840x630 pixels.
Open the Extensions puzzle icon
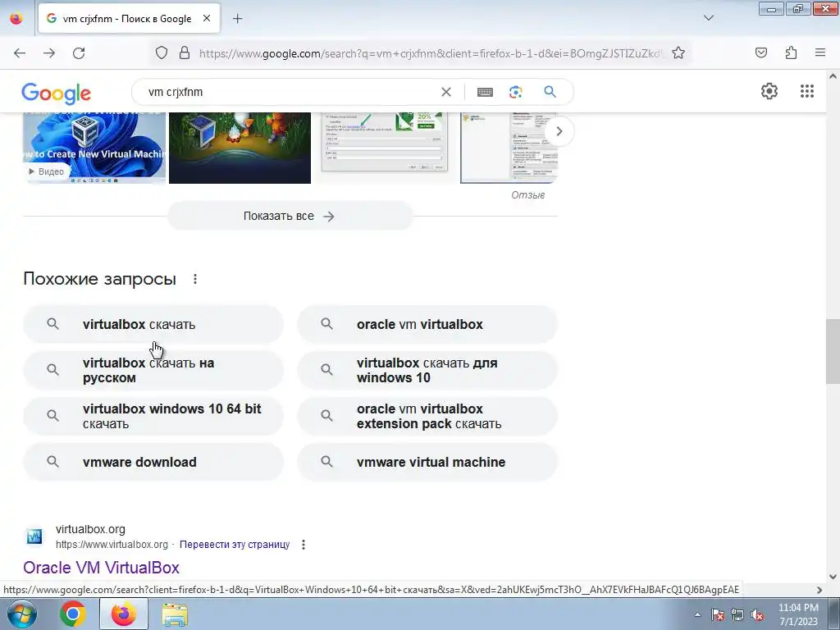pyautogui.click(x=791, y=53)
